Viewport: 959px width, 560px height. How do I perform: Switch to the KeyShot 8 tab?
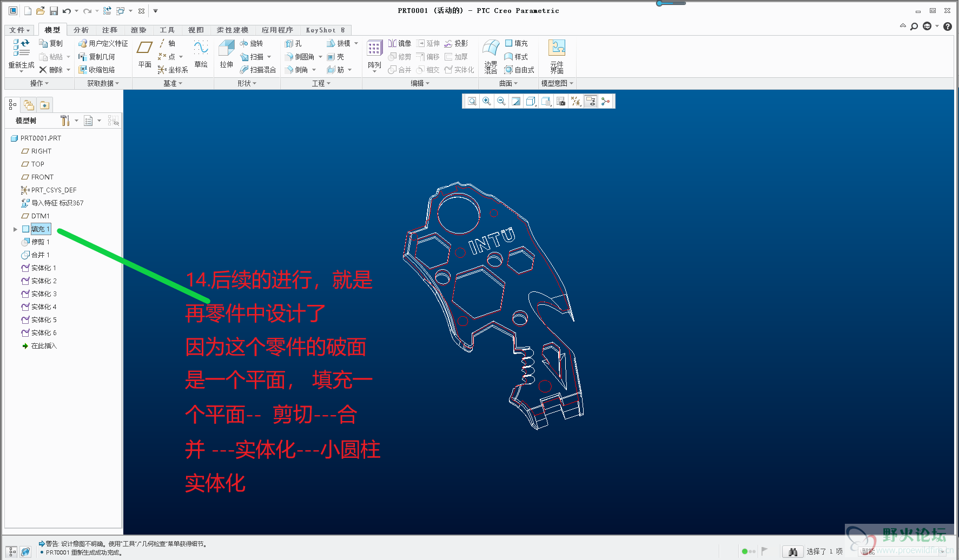pyautogui.click(x=325, y=30)
